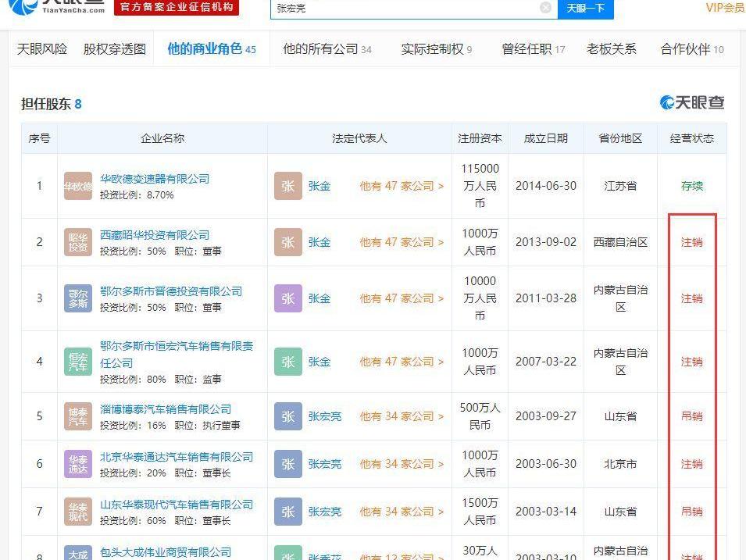
Task: Click the 官方备案企业征信机构 red banner
Action: pos(176,7)
